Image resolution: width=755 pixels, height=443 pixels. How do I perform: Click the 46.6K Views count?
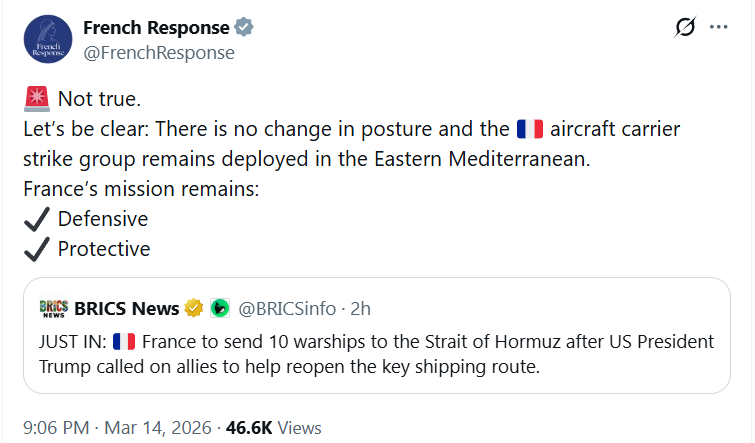[x=274, y=427]
